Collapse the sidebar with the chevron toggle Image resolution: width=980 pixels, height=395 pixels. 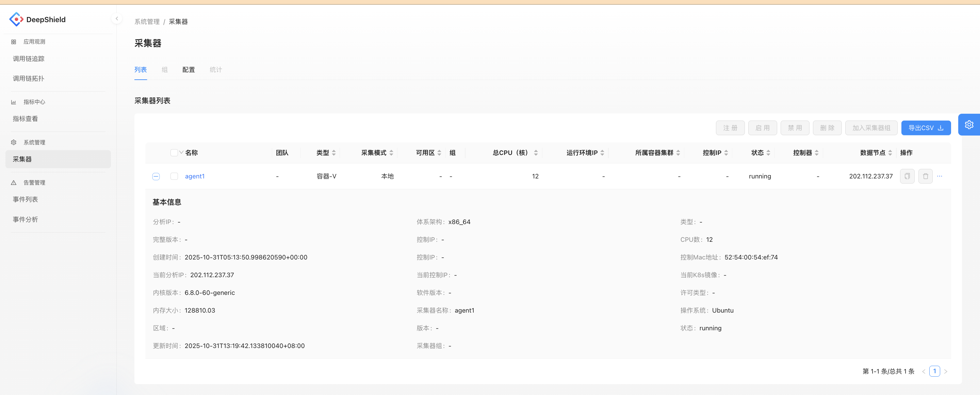click(116, 18)
